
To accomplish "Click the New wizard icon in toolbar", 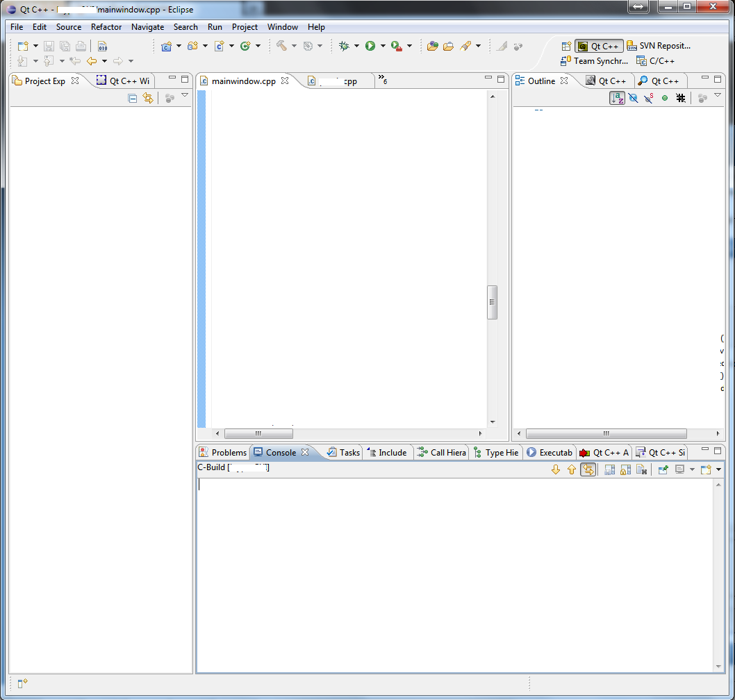I will (22, 46).
